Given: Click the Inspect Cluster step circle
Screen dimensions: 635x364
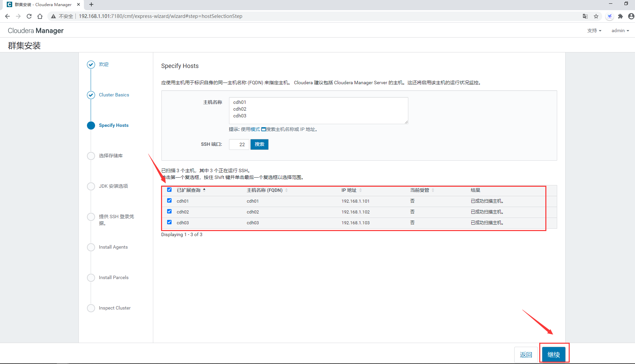Looking at the screenshot, I should [91, 308].
